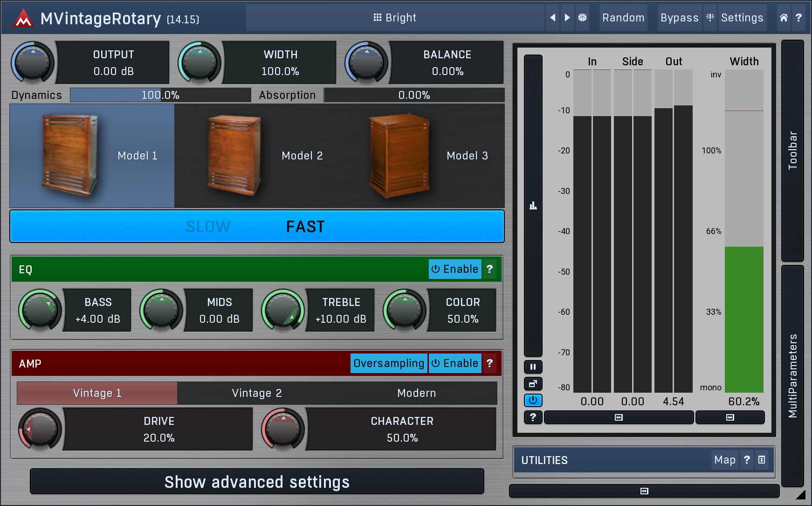Open the EQ section help icon
The height and width of the screenshot is (506, 812).
489,269
